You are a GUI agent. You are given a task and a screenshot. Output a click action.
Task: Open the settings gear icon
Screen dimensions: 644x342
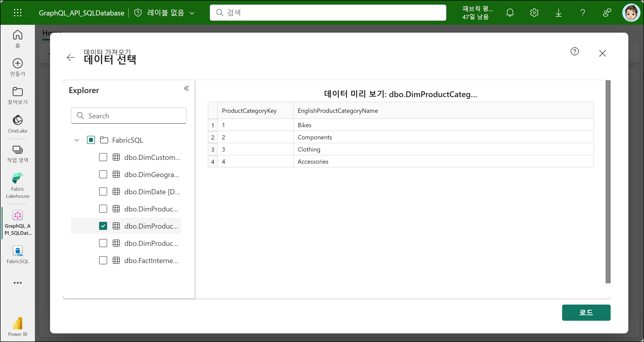click(x=534, y=13)
